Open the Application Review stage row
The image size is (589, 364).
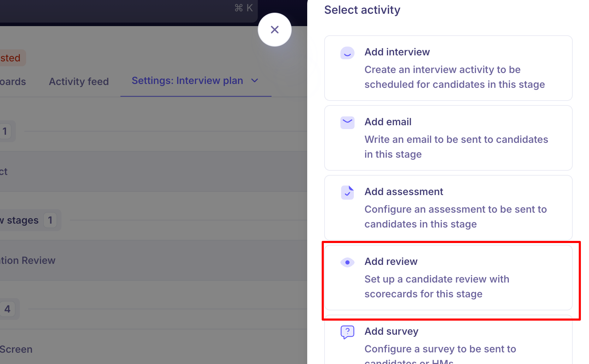pyautogui.click(x=141, y=261)
